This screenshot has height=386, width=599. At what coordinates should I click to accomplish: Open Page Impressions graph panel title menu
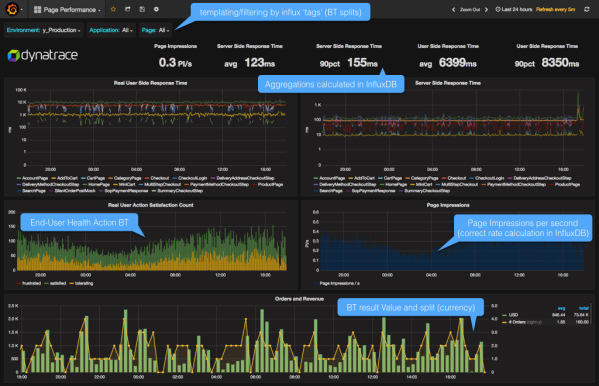[x=448, y=205]
